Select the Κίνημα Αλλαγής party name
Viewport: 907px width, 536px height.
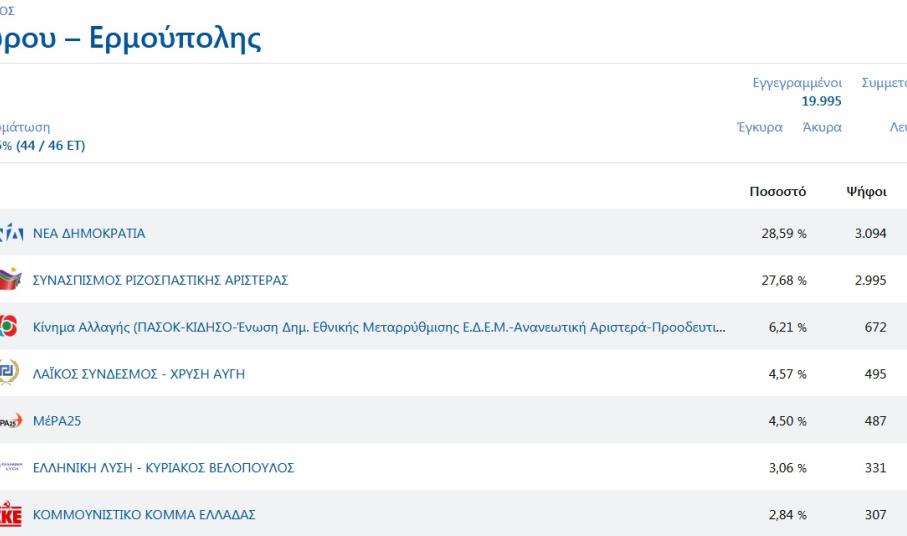pos(379,327)
